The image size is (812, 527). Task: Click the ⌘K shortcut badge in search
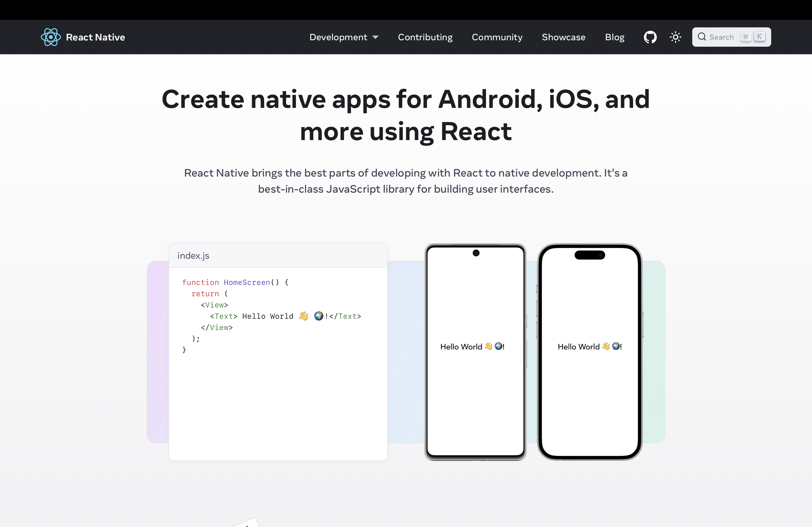pyautogui.click(x=753, y=37)
